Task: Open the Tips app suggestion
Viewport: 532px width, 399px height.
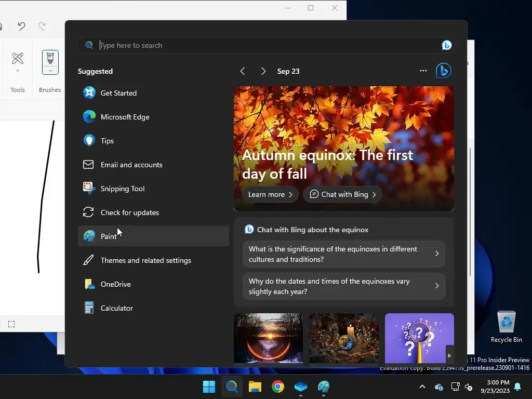Action: coord(153,141)
